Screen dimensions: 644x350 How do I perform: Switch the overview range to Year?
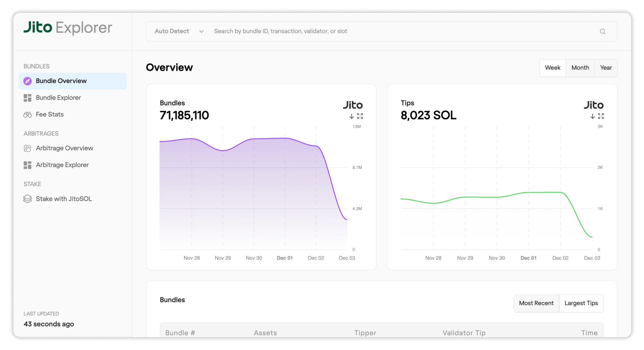[x=606, y=68]
